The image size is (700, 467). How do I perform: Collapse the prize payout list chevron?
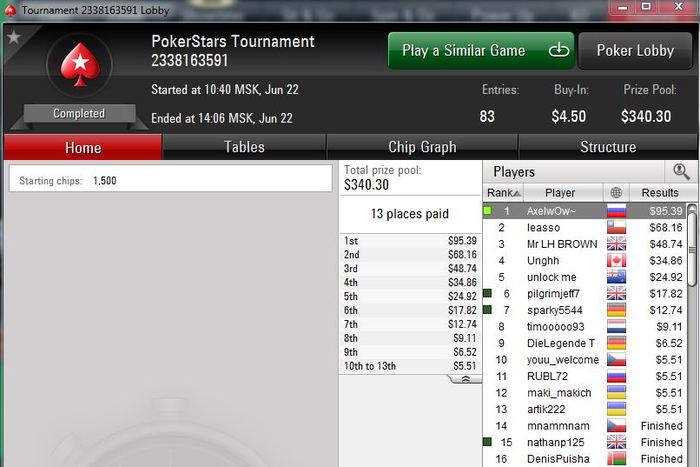coord(465,379)
